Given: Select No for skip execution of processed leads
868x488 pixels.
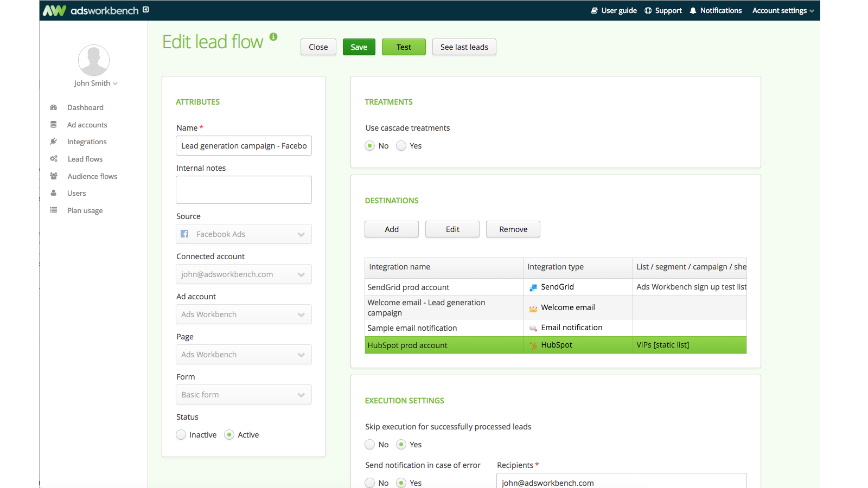Looking at the screenshot, I should 369,444.
